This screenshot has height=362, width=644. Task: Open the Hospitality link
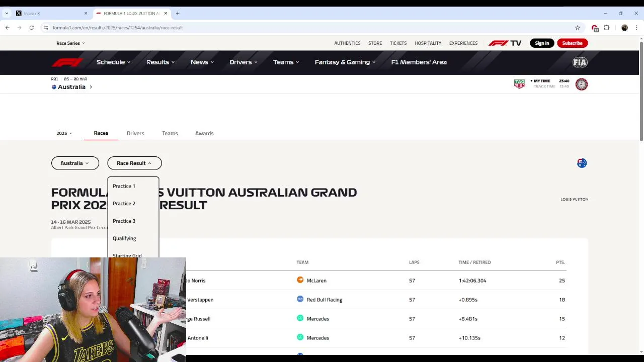(428, 43)
